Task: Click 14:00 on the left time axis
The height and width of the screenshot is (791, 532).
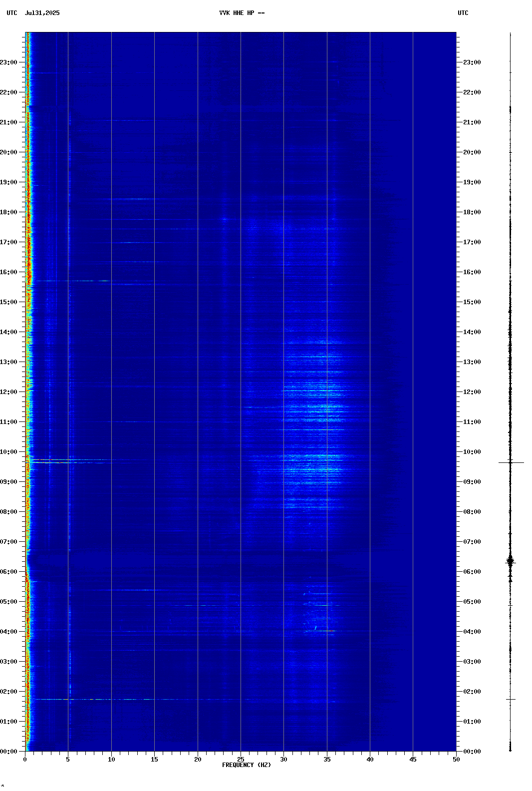Action: tap(8, 332)
